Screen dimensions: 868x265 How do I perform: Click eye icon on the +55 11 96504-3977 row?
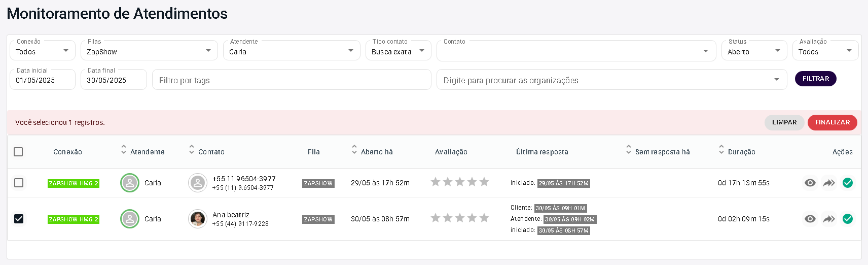810,183
